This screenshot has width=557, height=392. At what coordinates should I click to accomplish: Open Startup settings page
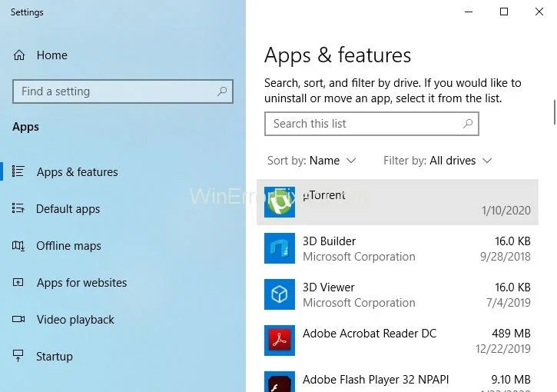click(x=55, y=357)
